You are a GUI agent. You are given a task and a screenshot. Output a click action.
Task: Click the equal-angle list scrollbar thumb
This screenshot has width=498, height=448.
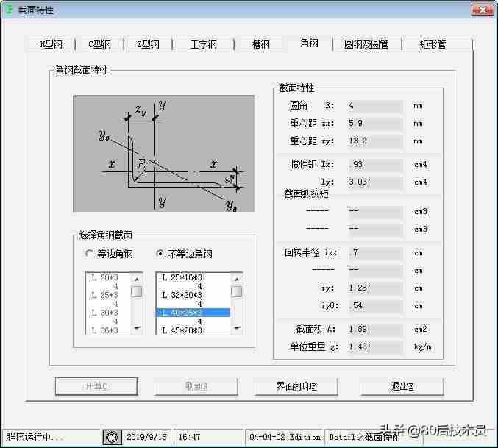pos(137,291)
